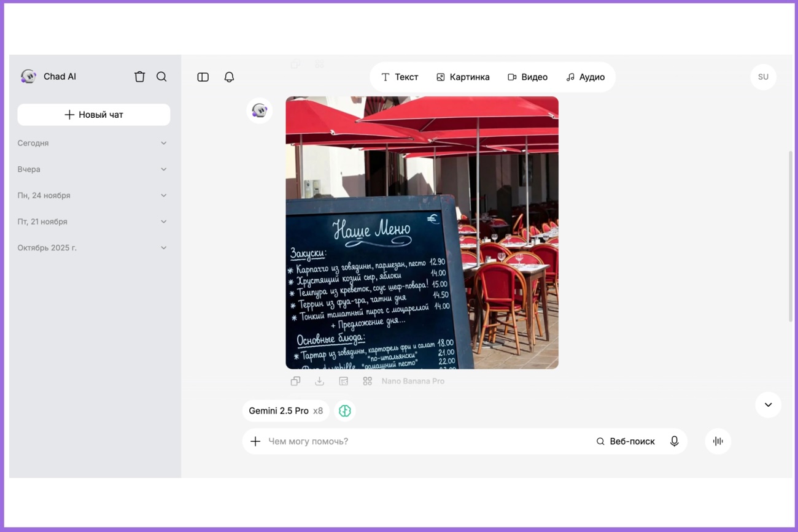The width and height of the screenshot is (798, 532).
Task: Start voice mode with waveform icon
Action: coord(718,441)
